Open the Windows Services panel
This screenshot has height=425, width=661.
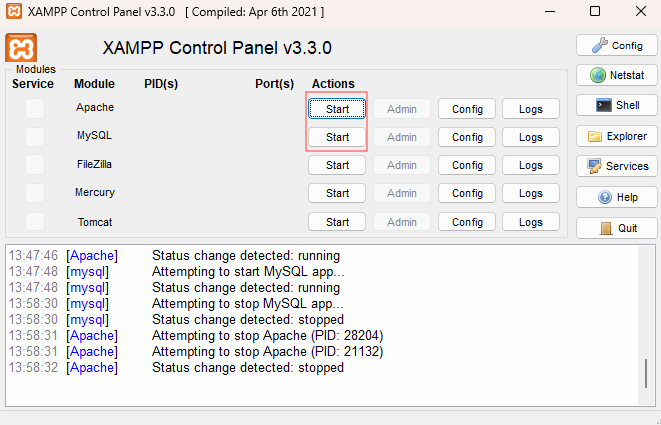[617, 166]
